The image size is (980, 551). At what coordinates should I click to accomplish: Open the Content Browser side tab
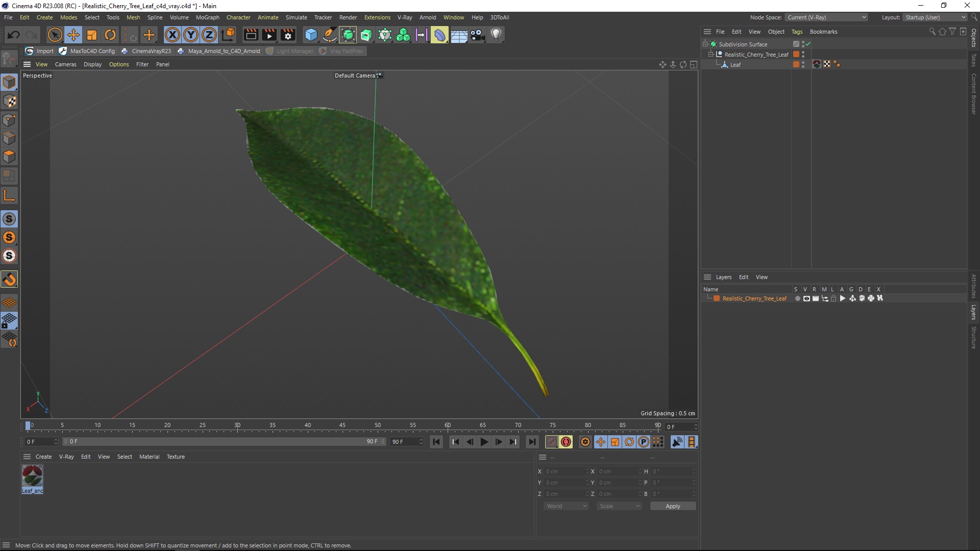973,93
